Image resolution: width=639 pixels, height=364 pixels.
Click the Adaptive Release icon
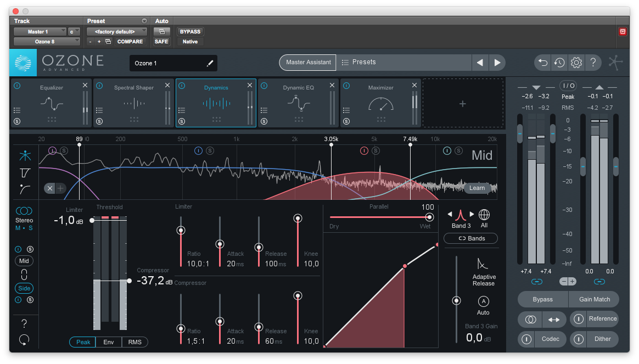[x=483, y=264]
